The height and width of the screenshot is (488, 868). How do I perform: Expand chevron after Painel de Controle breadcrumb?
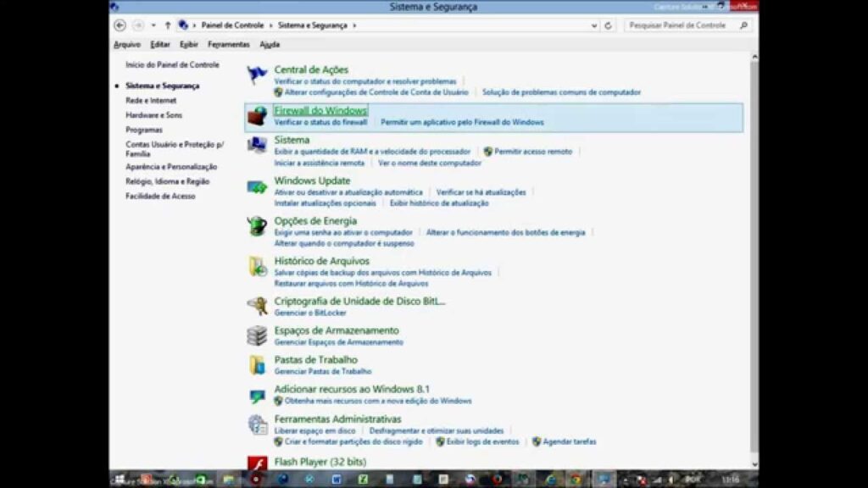click(270, 25)
